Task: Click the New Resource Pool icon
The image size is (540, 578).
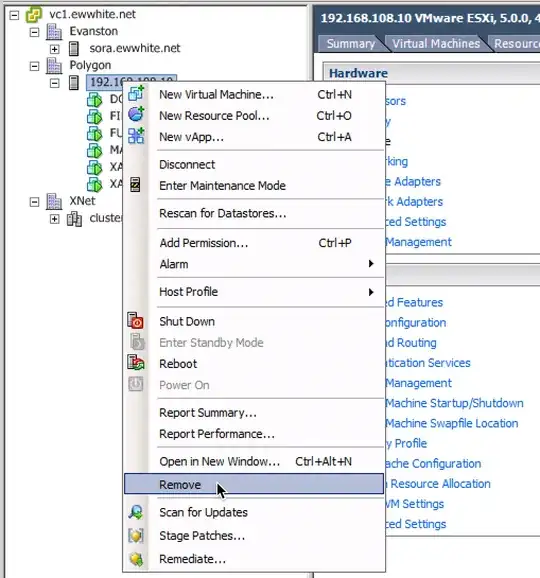Action: point(136,114)
